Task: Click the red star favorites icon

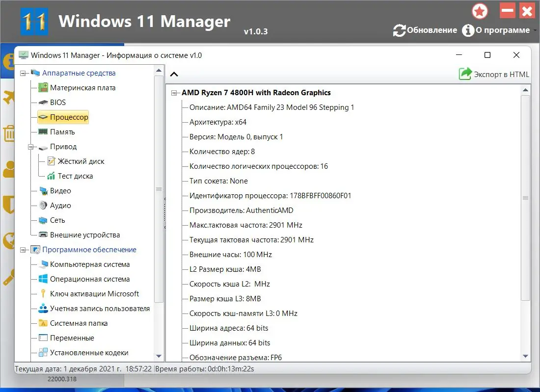Action: coord(480,11)
